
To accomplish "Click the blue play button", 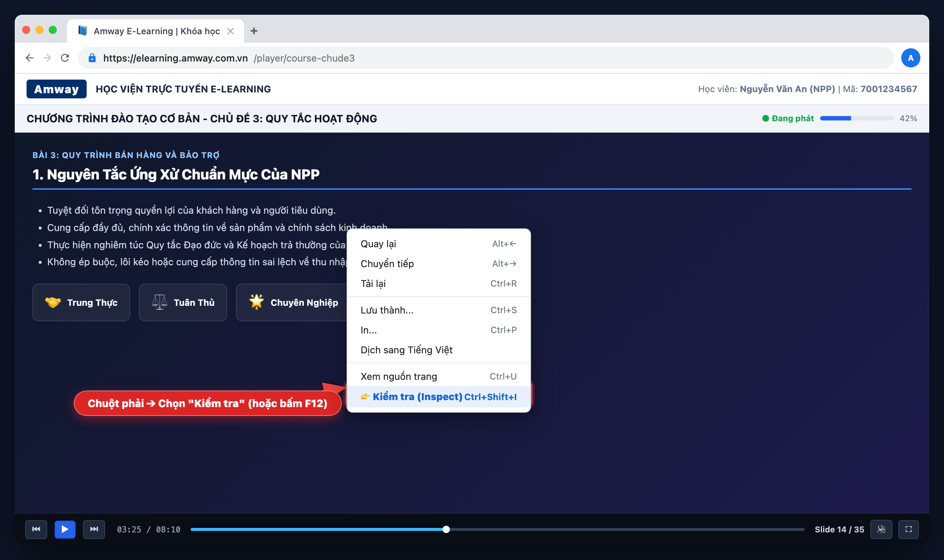I will (x=65, y=529).
